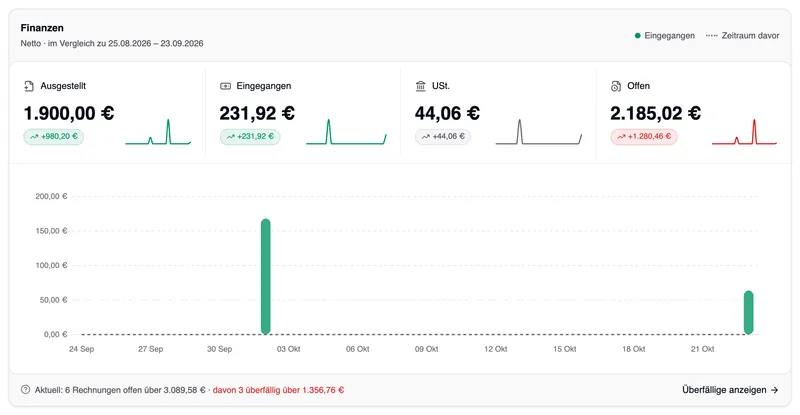The image size is (800, 415).
Task: Click the dashed Zeitraum davor legend marker
Action: (x=712, y=36)
